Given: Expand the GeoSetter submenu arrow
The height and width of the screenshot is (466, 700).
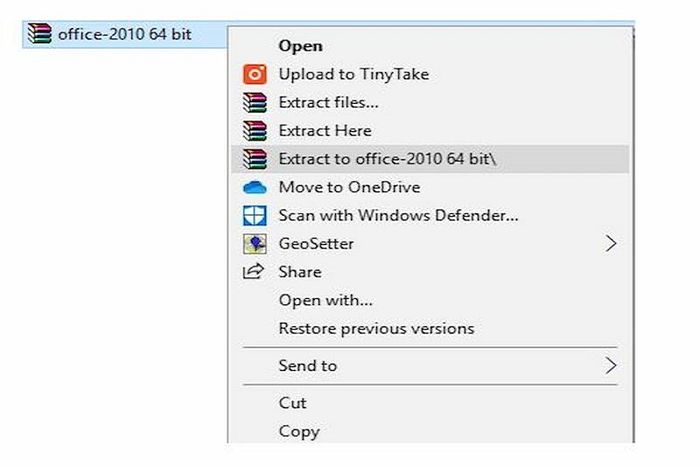Looking at the screenshot, I should click(x=611, y=244).
